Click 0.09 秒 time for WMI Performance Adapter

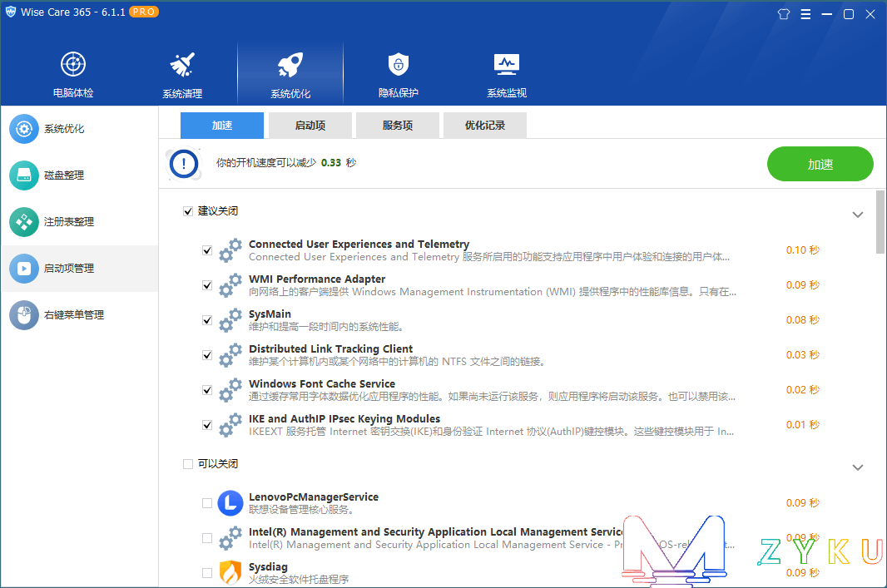[802, 285]
